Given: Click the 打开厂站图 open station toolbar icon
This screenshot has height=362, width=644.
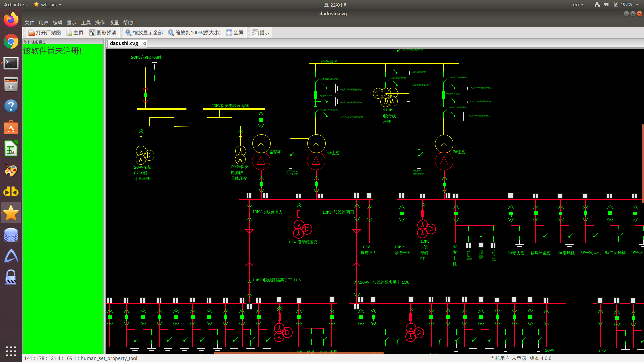Looking at the screenshot, I should click(32, 33).
